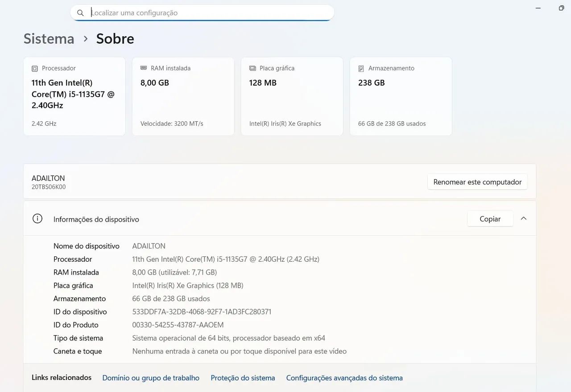Open Domínio ou grupo de trabalho link
Screen dimensions: 571x392
(151, 378)
